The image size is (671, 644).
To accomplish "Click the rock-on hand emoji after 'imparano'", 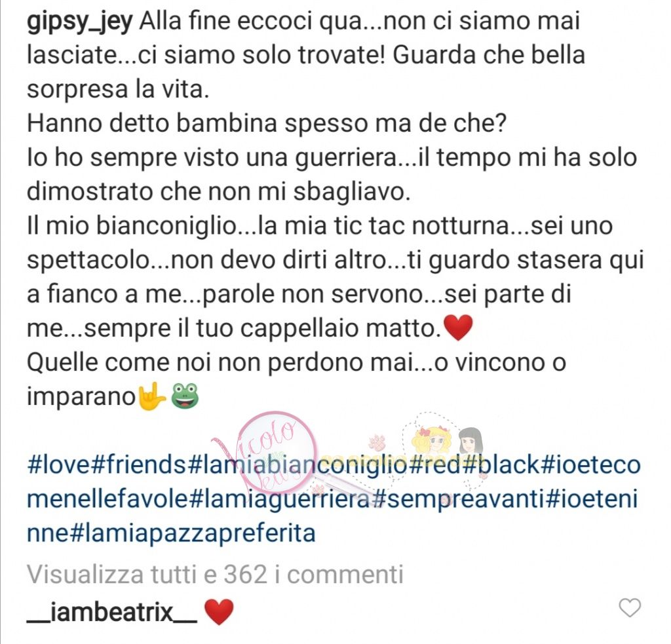I will [x=151, y=396].
